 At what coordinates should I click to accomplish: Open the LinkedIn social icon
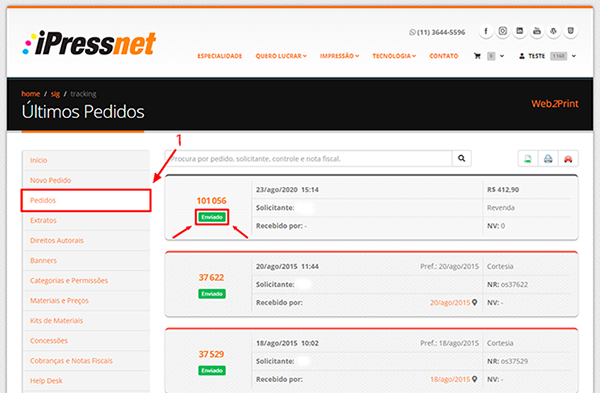[x=520, y=31]
